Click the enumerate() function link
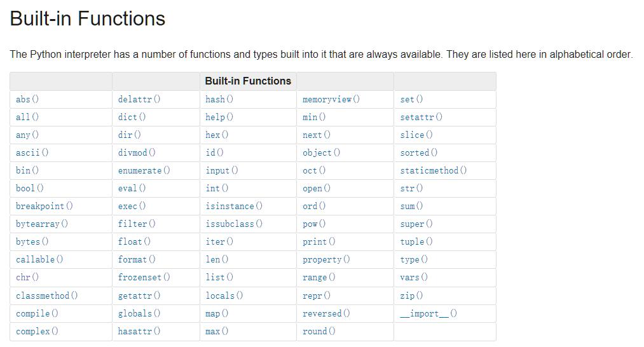Screen dimensions: 644x347 [x=144, y=170]
